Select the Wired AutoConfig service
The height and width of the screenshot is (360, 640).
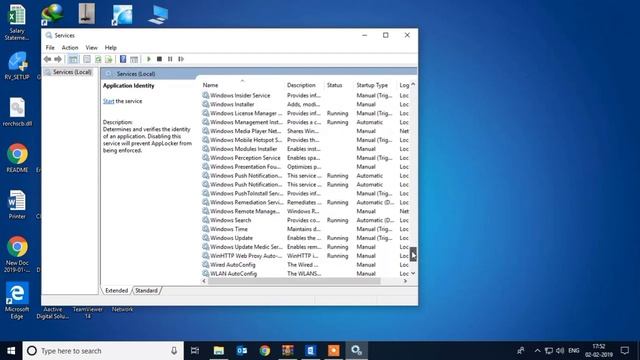click(x=306, y=265)
